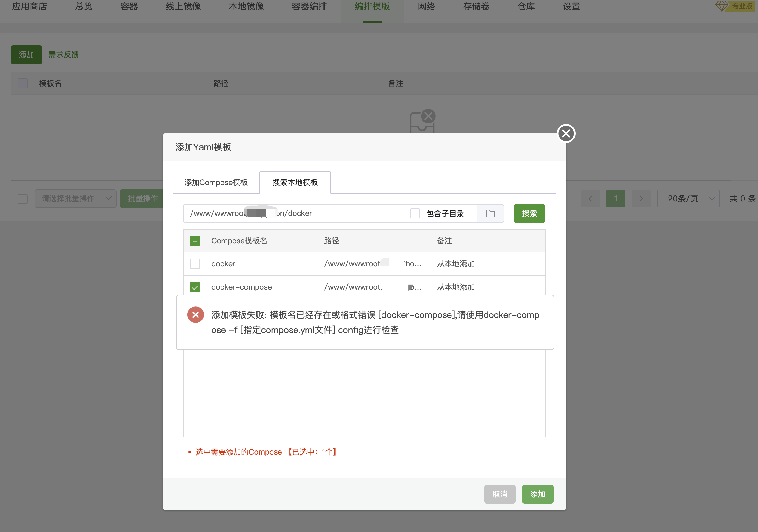Open the 容器 section
Image resolution: width=758 pixels, height=532 pixels.
pos(129,7)
